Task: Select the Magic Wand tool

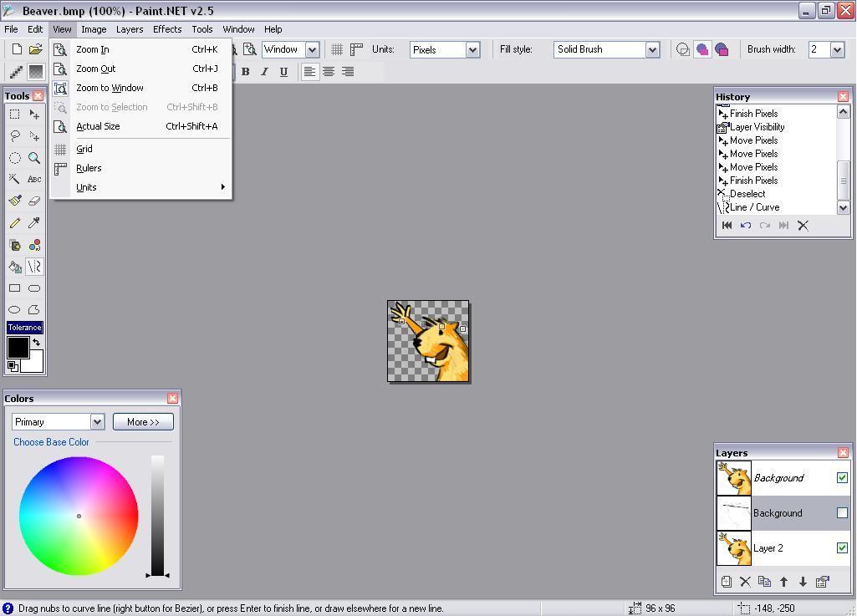Action: click(x=14, y=179)
